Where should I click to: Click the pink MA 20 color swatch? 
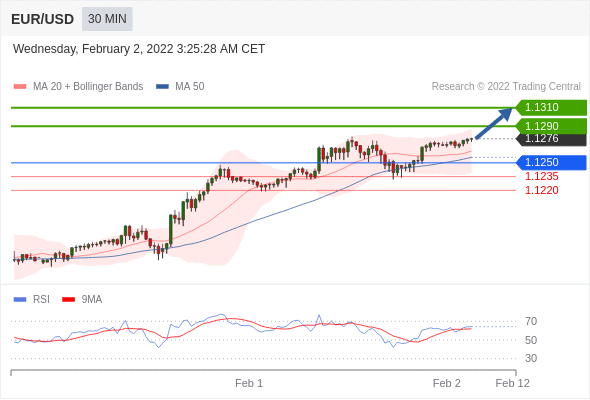pyautogui.click(x=20, y=87)
